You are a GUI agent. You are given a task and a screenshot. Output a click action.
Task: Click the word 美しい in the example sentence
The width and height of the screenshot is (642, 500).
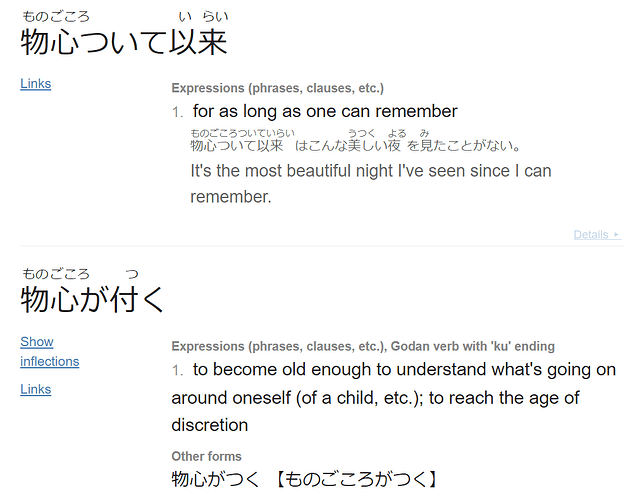click(367, 145)
